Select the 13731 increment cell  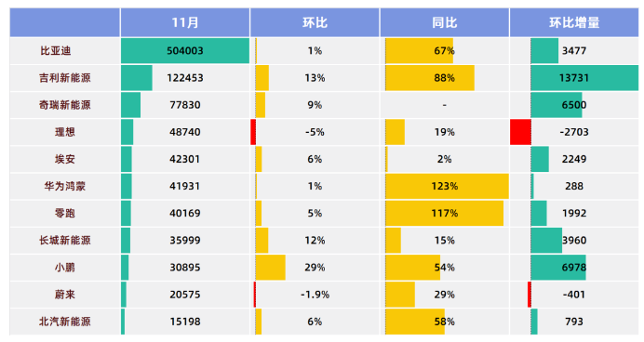coord(574,78)
